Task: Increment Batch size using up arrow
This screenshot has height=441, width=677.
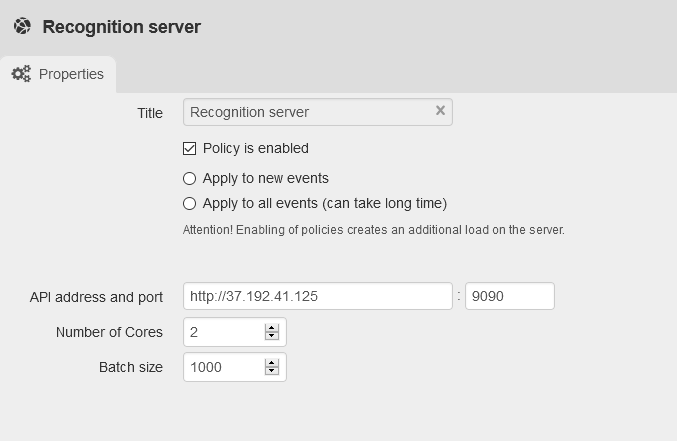Action: pyautogui.click(x=271, y=362)
